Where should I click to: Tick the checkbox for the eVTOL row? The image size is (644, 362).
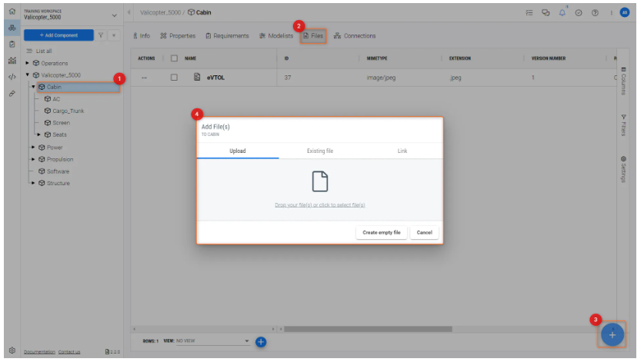coord(174,78)
